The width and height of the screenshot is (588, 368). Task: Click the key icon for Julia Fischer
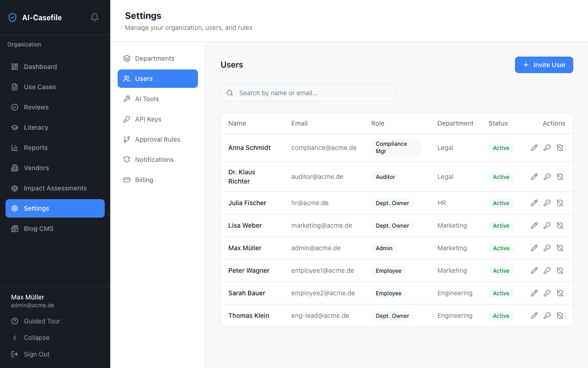(x=547, y=203)
